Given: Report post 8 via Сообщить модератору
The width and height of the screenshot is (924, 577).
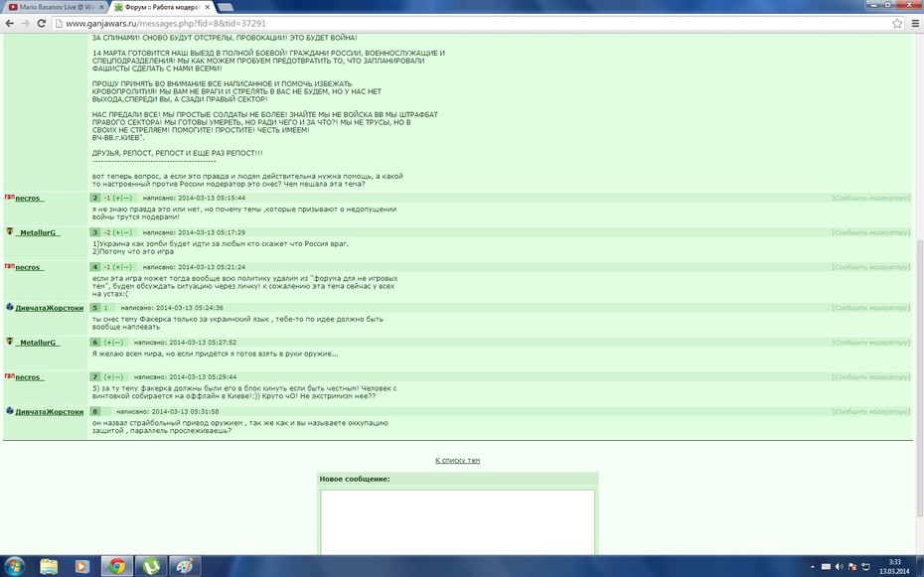Looking at the screenshot, I should [871, 411].
